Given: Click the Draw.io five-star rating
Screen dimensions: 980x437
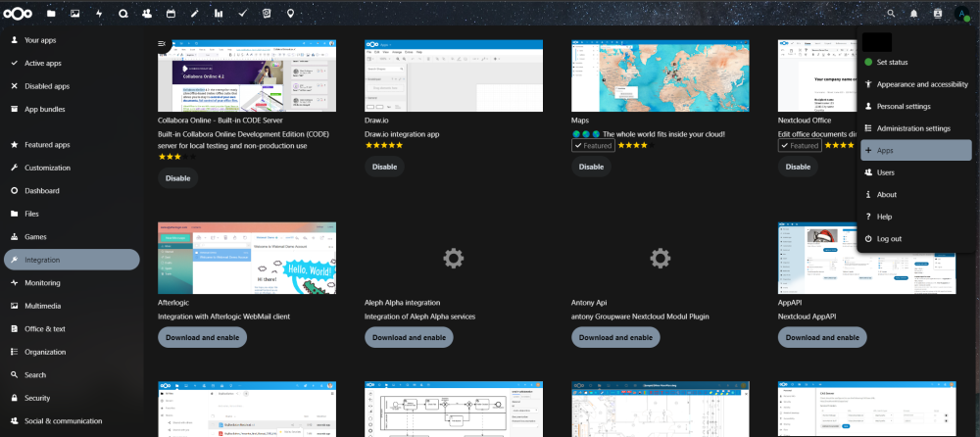Looking at the screenshot, I should [x=384, y=145].
